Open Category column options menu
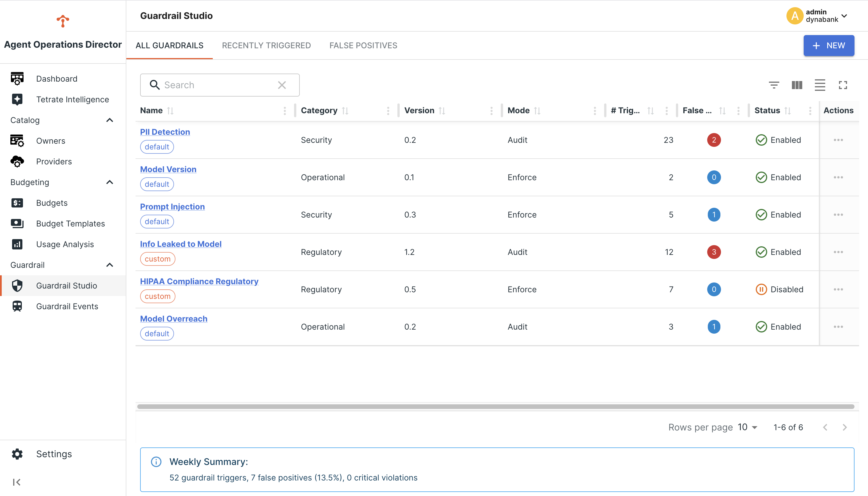Screen dimensions: 868x496 tap(388, 111)
